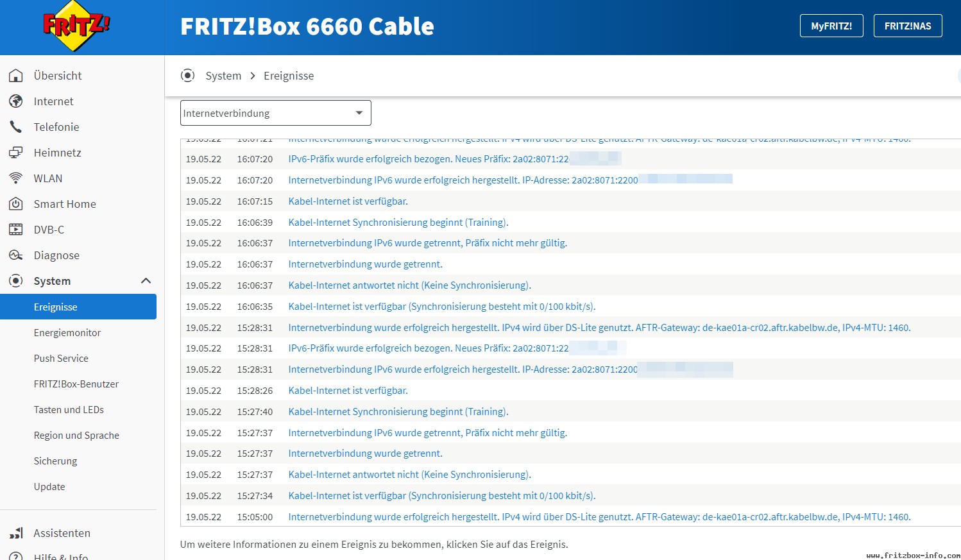Image resolution: width=961 pixels, height=560 pixels.
Task: Click the FRITZ!NAS button
Action: [x=908, y=26]
